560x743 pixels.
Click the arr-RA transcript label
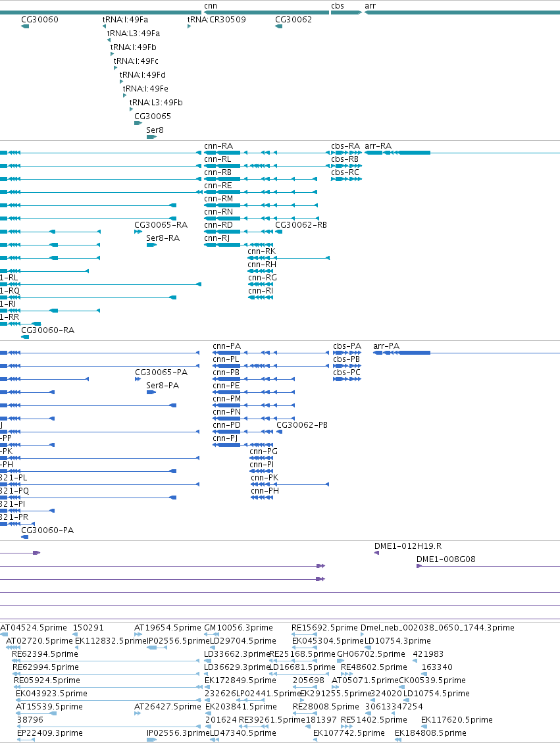point(378,146)
